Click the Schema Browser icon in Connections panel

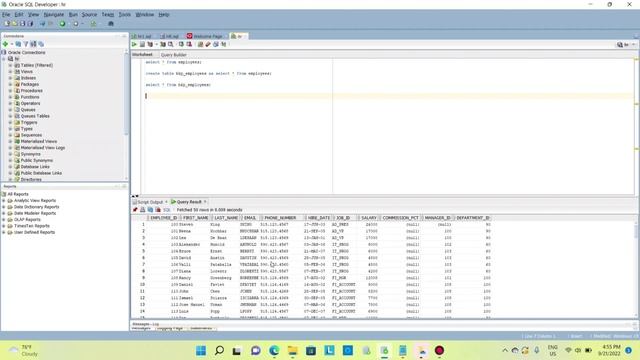(x=33, y=44)
